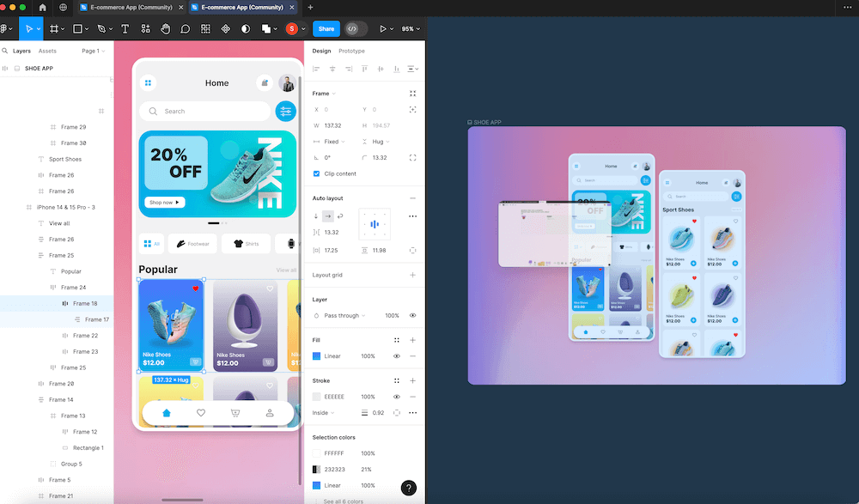Click the Share button
Screen dimensions: 859x504
tap(326, 28)
